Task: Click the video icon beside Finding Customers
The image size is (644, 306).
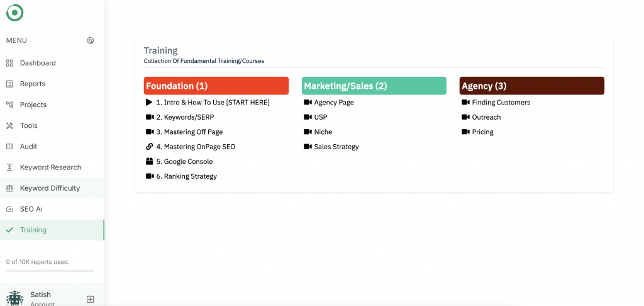Action: click(465, 102)
